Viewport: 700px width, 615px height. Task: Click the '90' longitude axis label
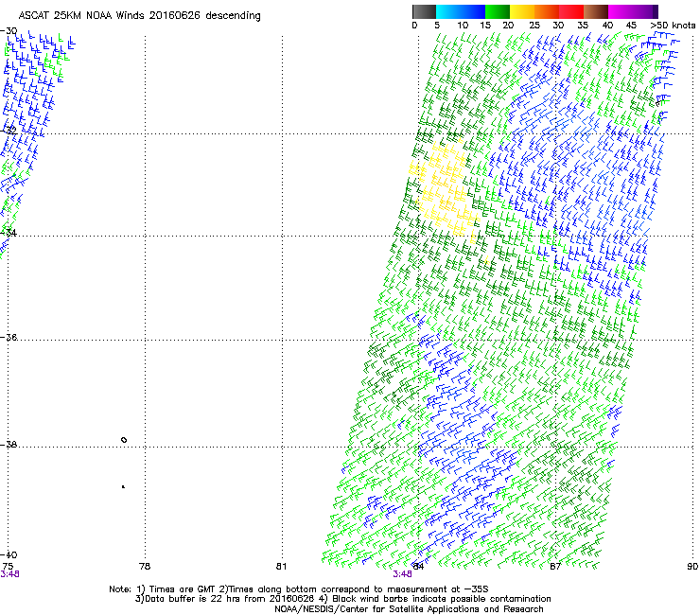point(692,566)
